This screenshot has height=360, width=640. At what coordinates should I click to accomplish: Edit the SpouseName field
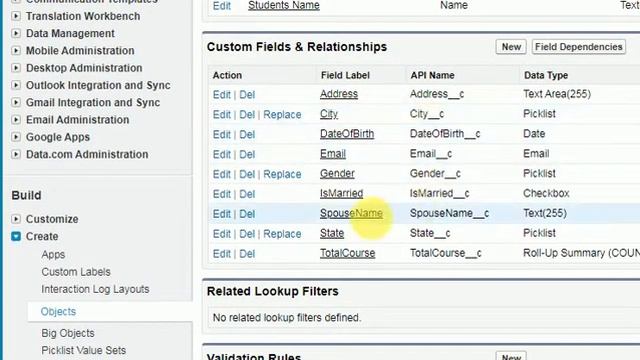[222, 214]
